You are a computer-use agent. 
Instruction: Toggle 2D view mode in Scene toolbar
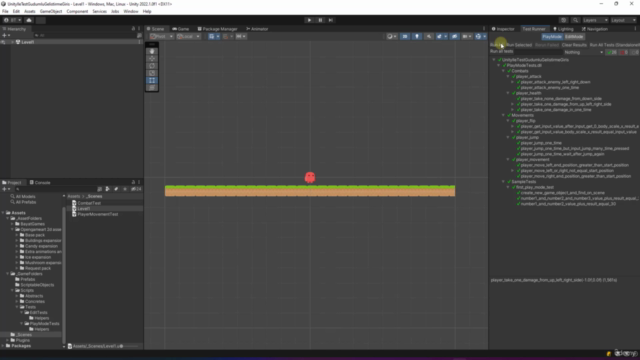(405, 36)
